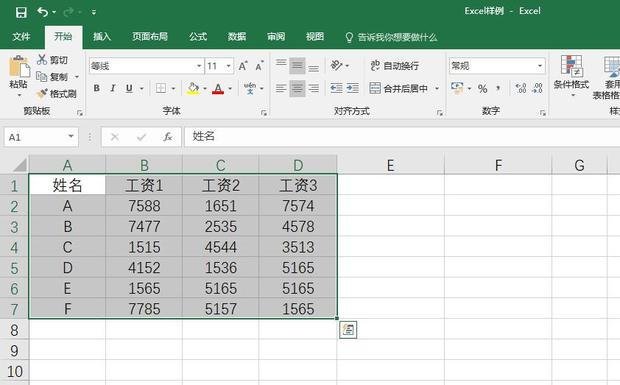
Task: Open the 常规 number format dropdown
Action: (x=540, y=66)
